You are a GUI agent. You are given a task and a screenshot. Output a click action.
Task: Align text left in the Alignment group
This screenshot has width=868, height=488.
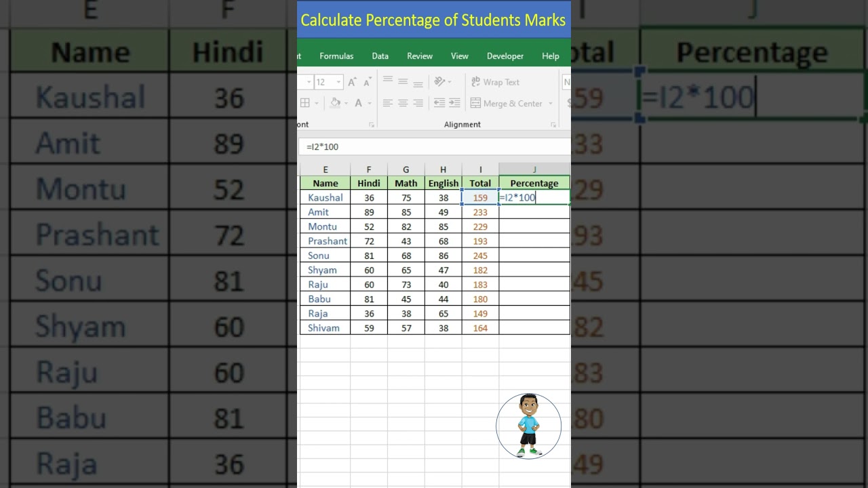388,103
